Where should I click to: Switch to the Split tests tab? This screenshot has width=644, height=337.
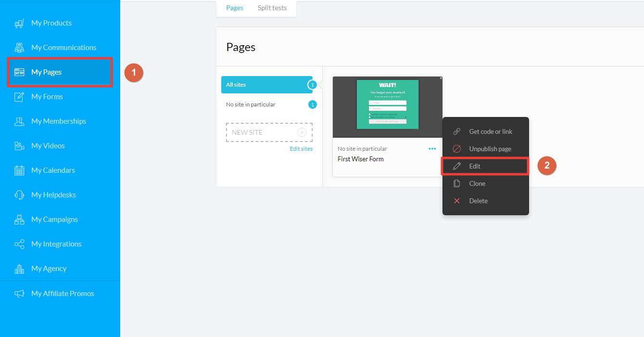(272, 8)
